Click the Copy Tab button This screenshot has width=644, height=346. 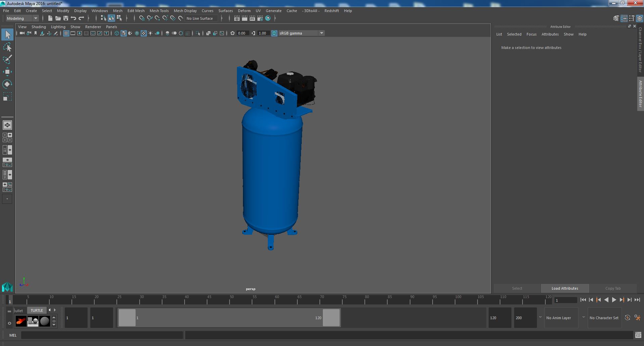(613, 288)
